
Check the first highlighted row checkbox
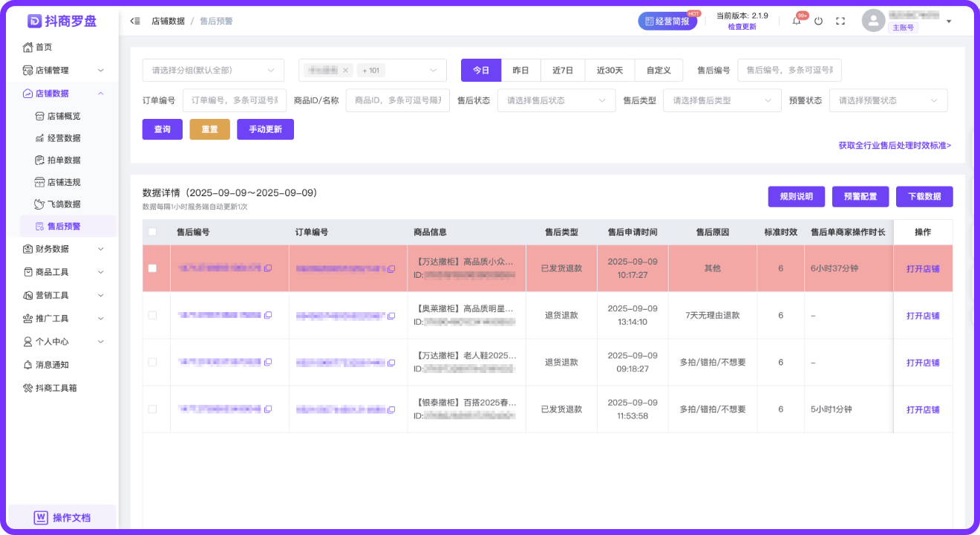pyautogui.click(x=152, y=268)
